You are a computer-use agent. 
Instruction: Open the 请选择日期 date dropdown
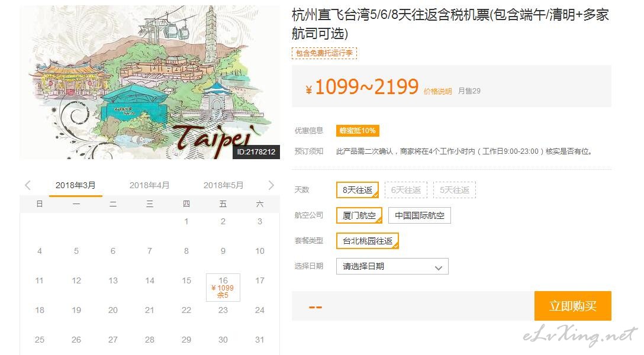click(x=392, y=266)
